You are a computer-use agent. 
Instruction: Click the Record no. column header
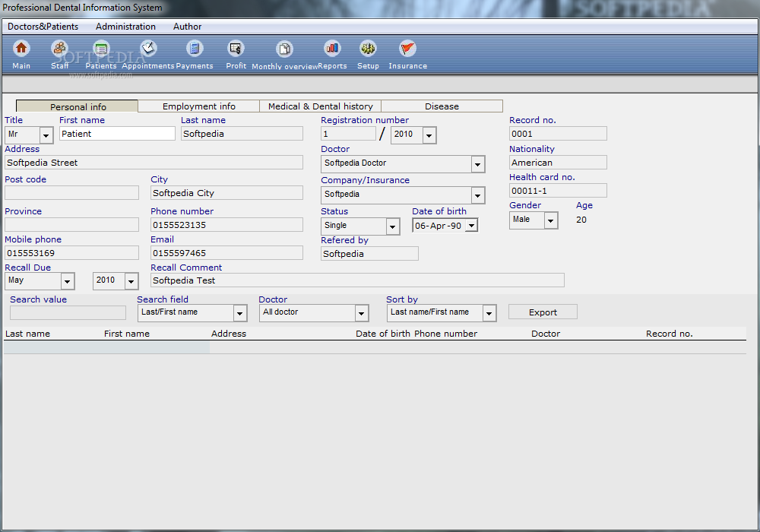pyautogui.click(x=669, y=334)
